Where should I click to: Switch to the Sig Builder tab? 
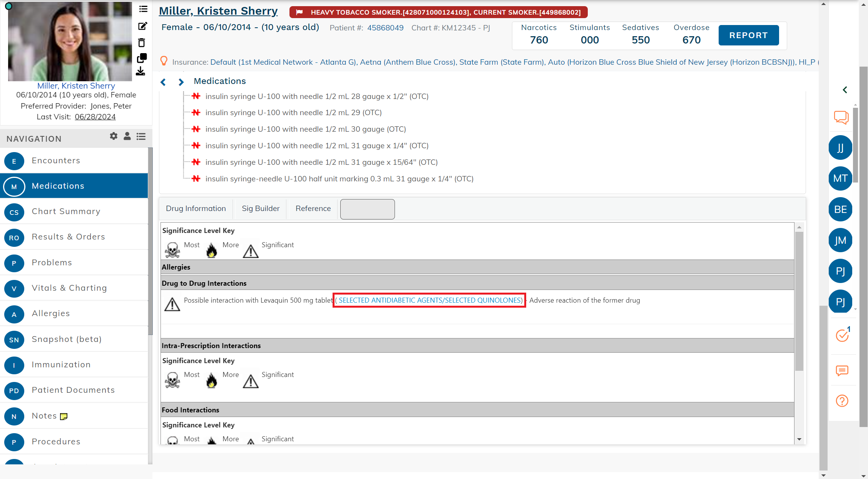(261, 208)
